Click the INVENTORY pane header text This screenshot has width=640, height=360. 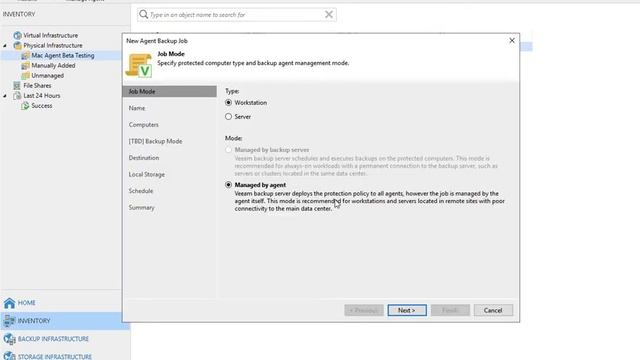point(19,14)
